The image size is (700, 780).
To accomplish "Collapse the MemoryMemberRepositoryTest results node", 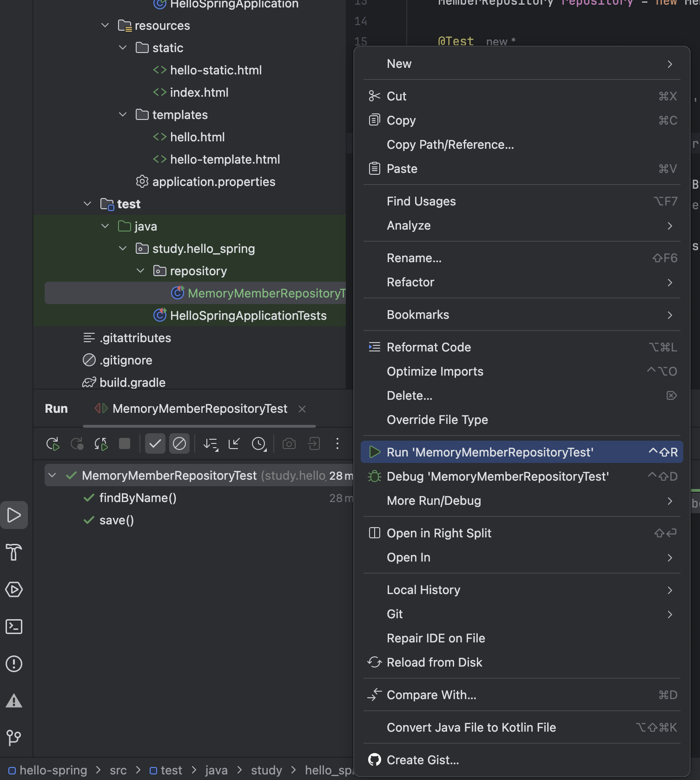I will click(x=52, y=476).
